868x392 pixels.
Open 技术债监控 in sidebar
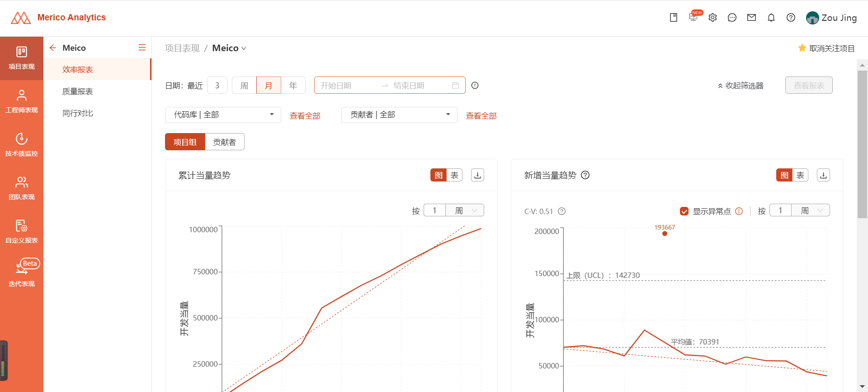(22, 145)
